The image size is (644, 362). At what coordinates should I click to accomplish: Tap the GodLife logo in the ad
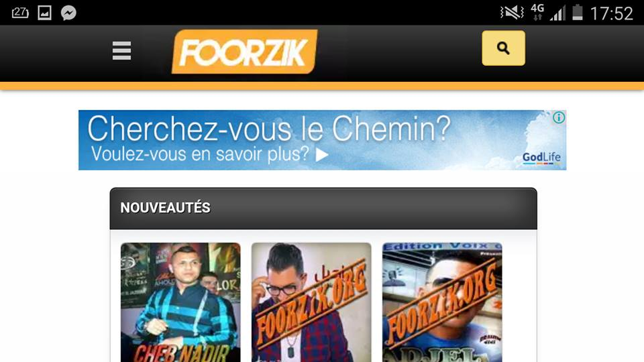541,158
